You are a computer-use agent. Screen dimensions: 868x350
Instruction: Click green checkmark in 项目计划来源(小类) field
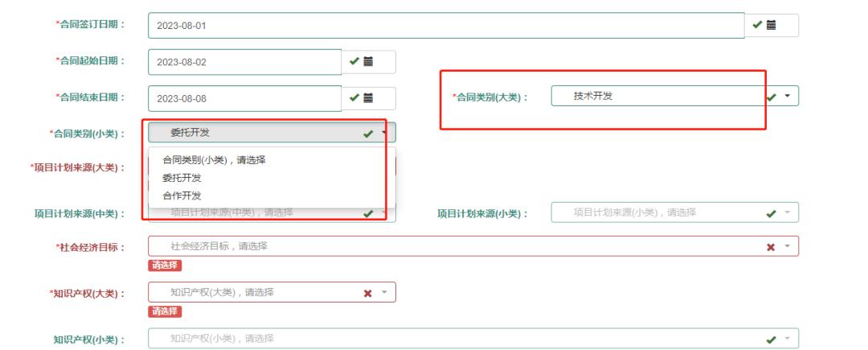(771, 213)
